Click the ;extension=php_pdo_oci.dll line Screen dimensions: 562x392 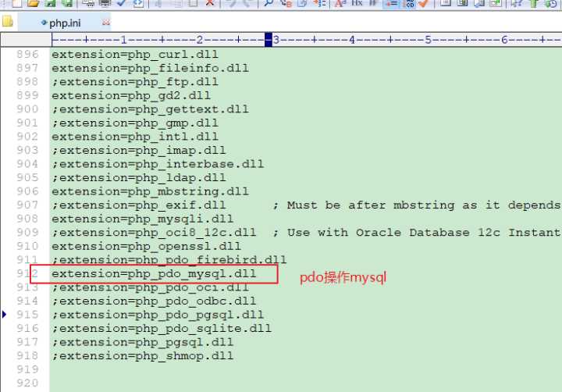(150, 287)
